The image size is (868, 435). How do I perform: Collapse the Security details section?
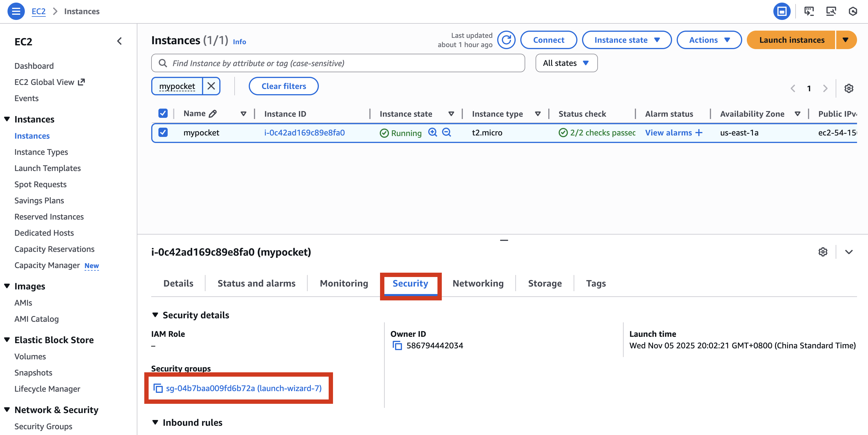tap(156, 314)
